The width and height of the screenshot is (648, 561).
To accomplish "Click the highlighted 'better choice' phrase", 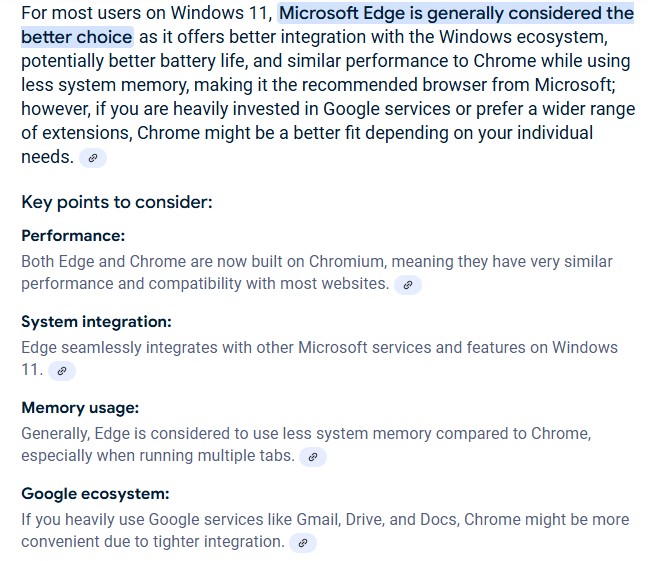I will [77, 37].
